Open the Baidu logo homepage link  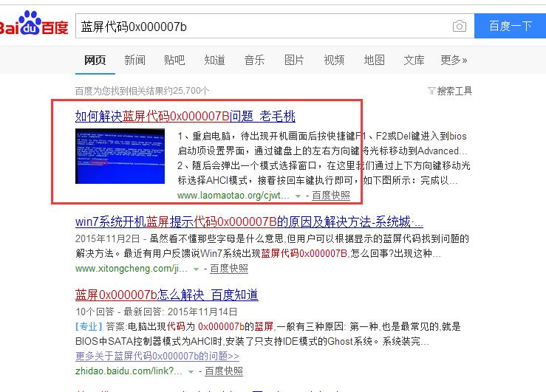(x=34, y=24)
